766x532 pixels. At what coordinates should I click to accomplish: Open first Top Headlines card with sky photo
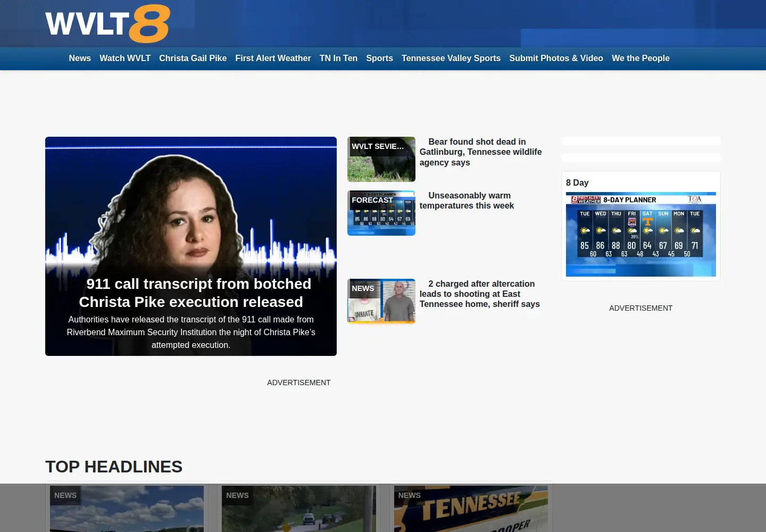pos(127,508)
